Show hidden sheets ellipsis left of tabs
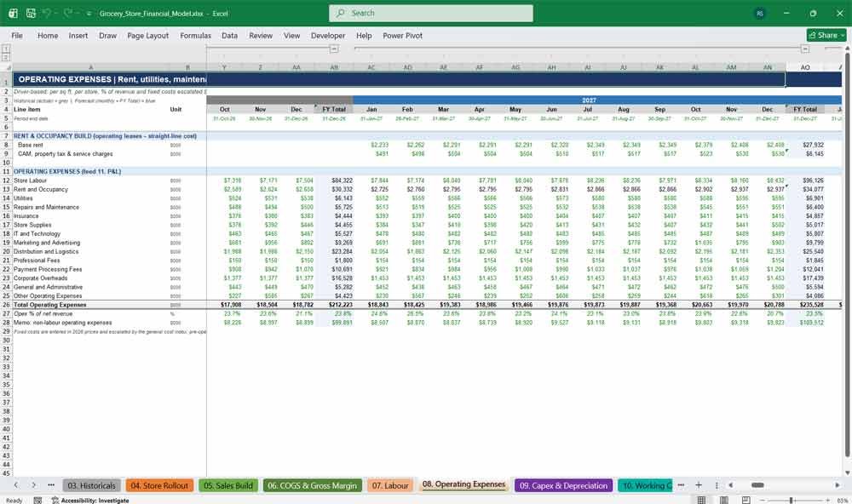 [x=51, y=485]
